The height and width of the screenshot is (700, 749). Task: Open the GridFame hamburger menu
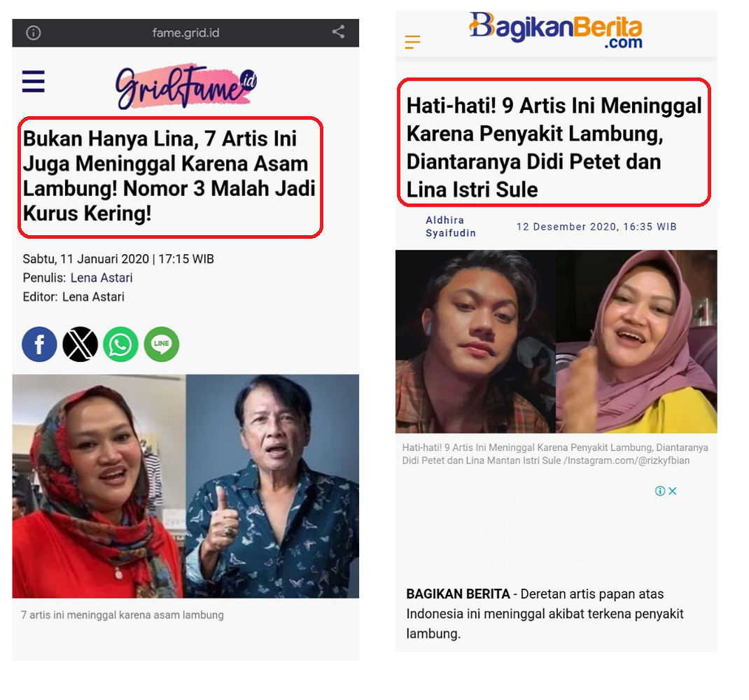(x=34, y=81)
